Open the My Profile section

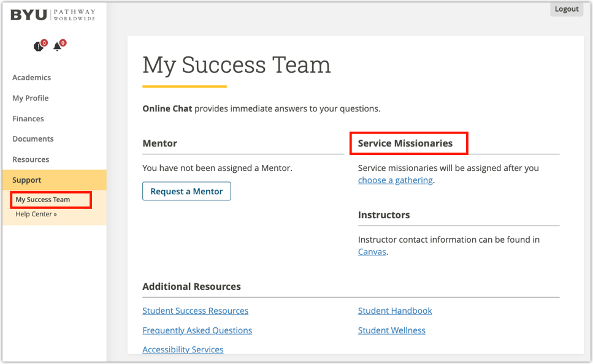click(x=30, y=98)
